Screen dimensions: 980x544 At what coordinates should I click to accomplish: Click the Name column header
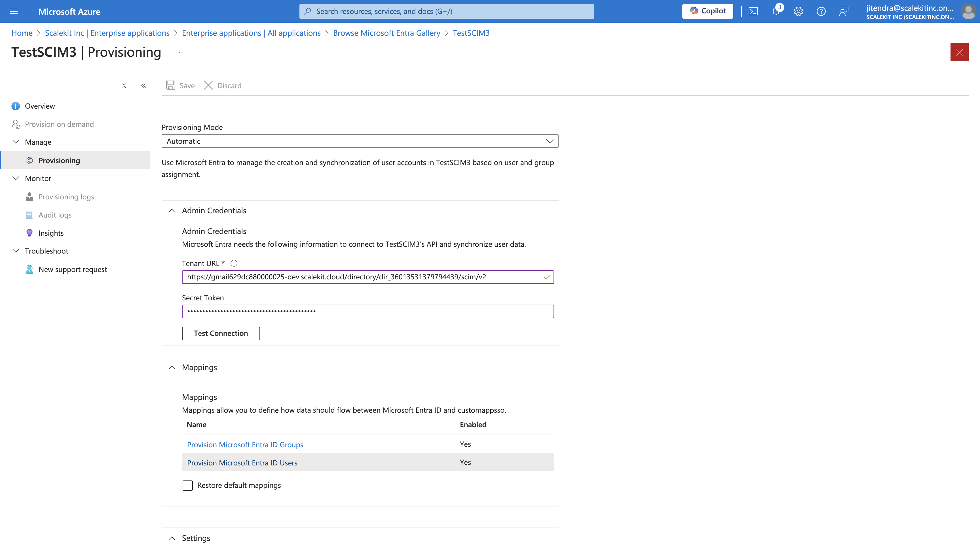point(196,425)
